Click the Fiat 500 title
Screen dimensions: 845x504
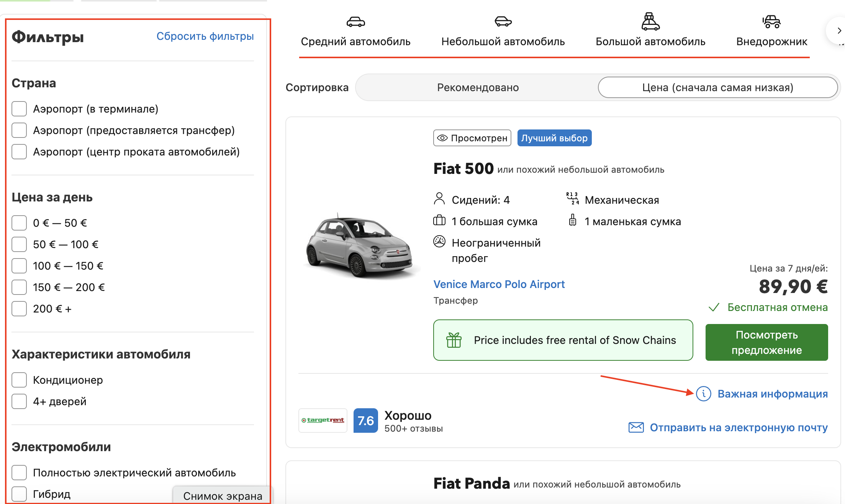click(x=463, y=169)
